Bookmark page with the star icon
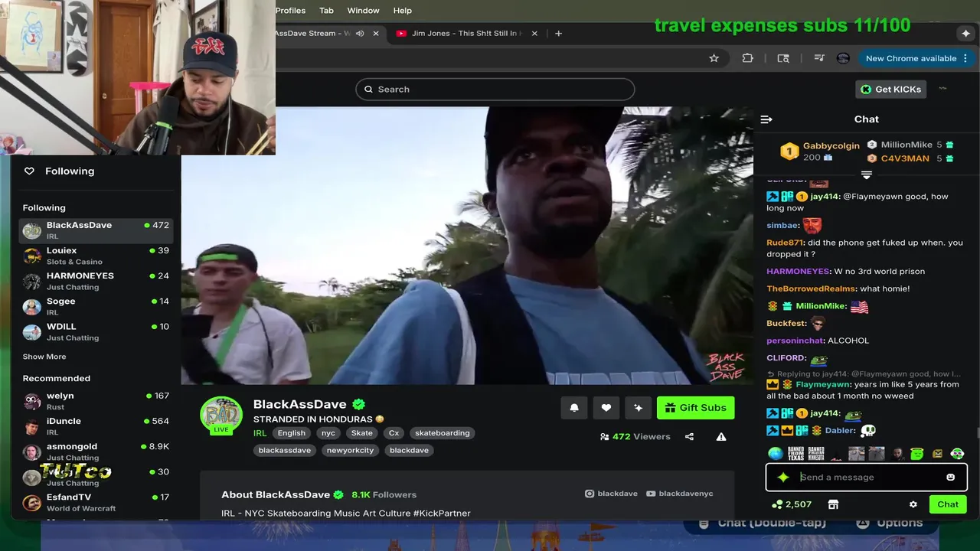The image size is (980, 551). 714,58
